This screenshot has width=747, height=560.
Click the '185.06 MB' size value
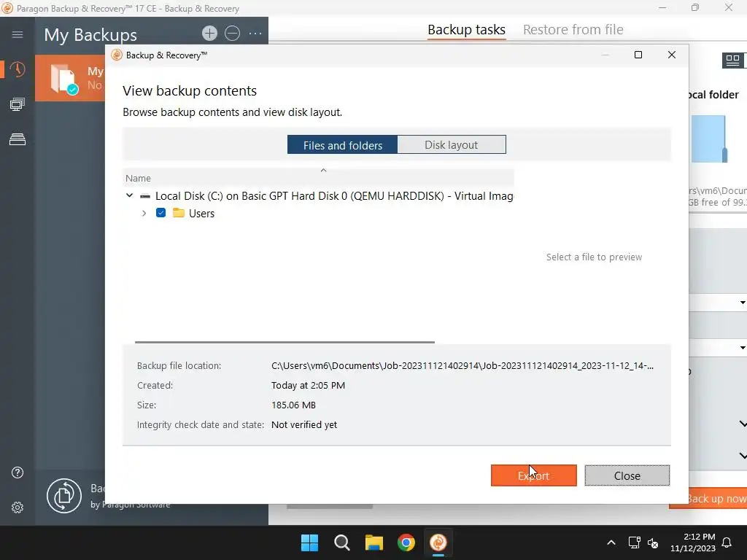coord(293,405)
